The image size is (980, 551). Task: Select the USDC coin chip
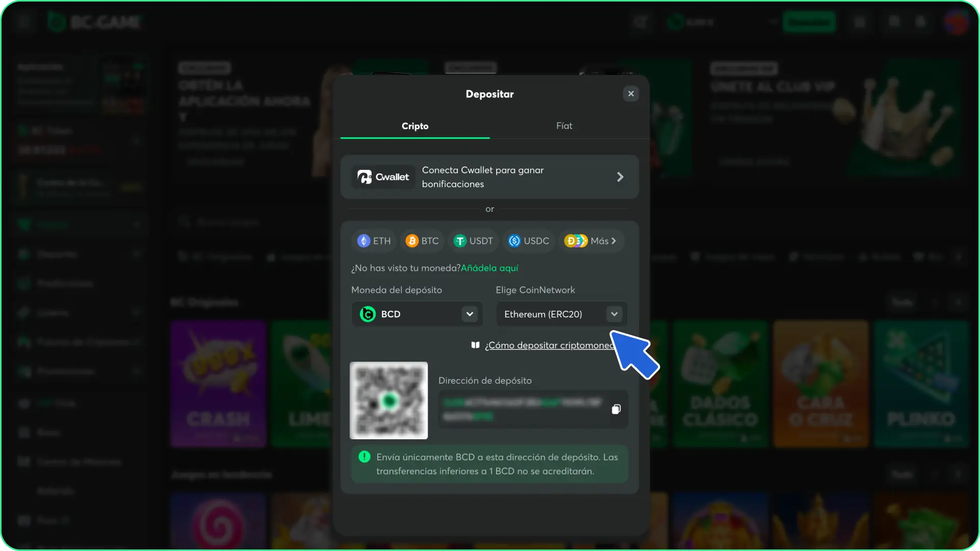(x=529, y=241)
